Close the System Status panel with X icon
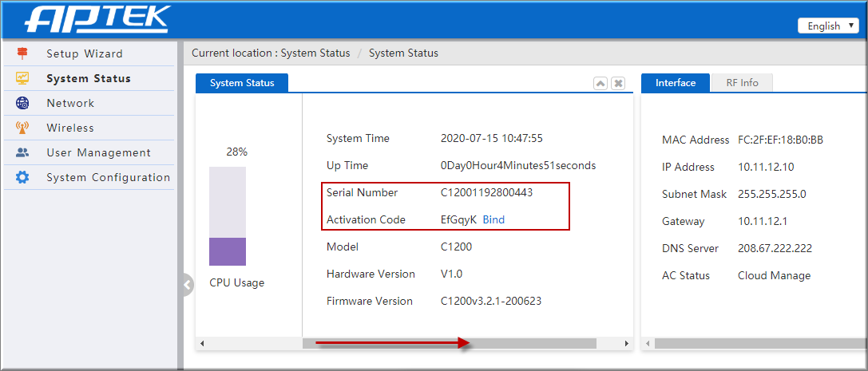This screenshot has height=371, width=868. click(618, 84)
